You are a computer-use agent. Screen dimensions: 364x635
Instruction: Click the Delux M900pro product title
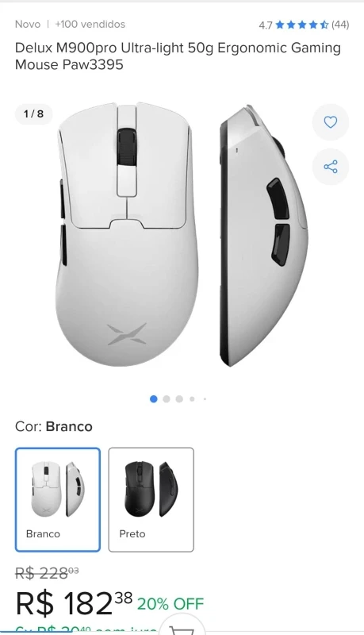(x=178, y=56)
